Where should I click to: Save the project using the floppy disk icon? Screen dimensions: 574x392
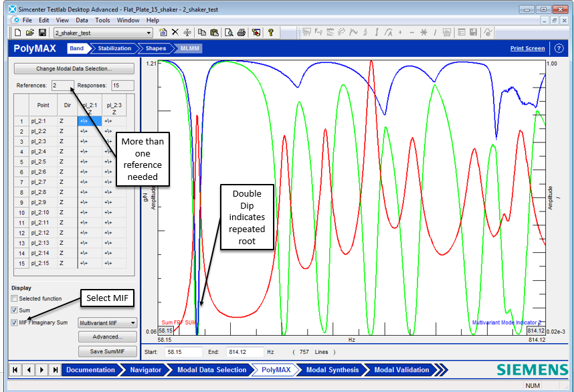pyautogui.click(x=42, y=33)
